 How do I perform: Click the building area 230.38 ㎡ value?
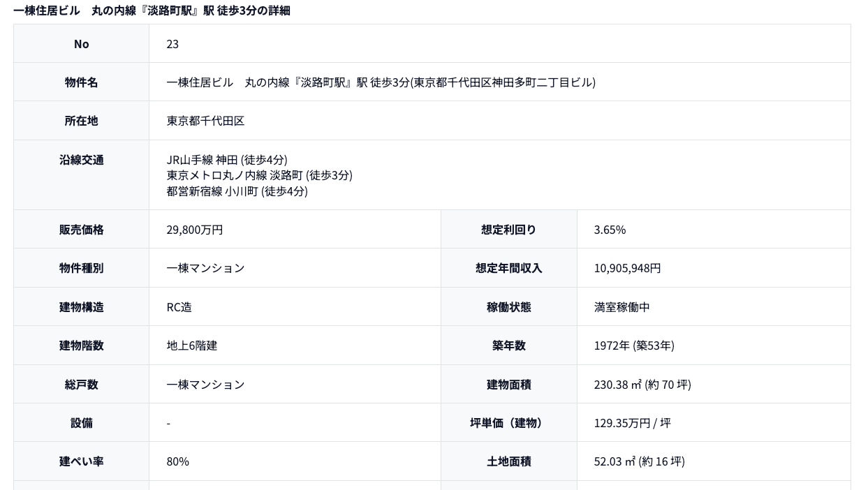[642, 385]
